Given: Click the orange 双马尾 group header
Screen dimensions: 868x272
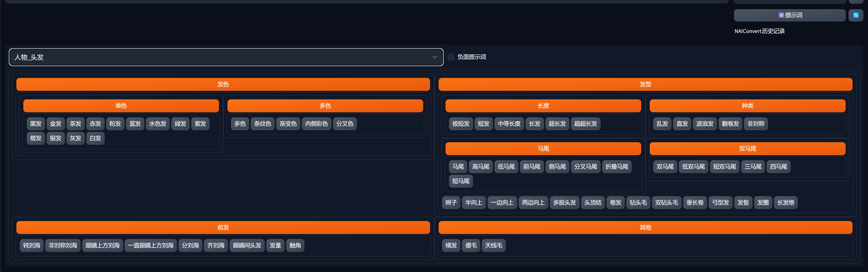Looking at the screenshot, I should [747, 149].
